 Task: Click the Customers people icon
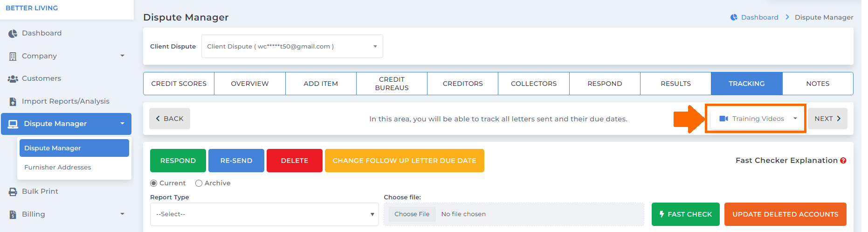(13, 79)
